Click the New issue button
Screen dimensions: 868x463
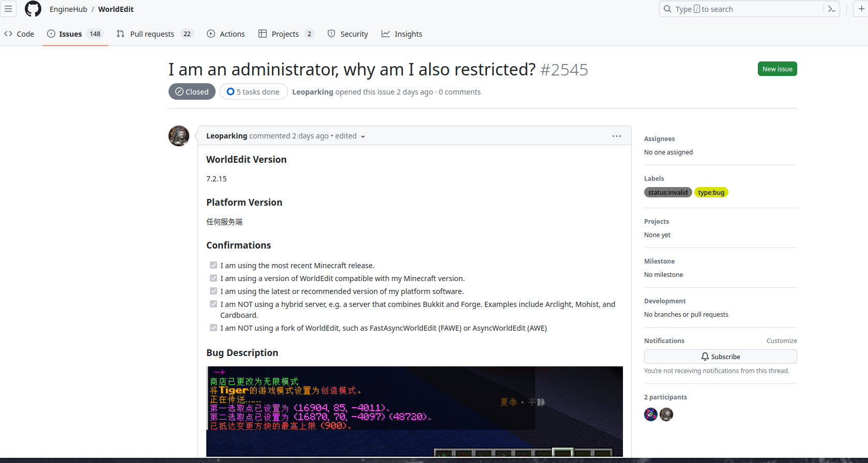(777, 69)
